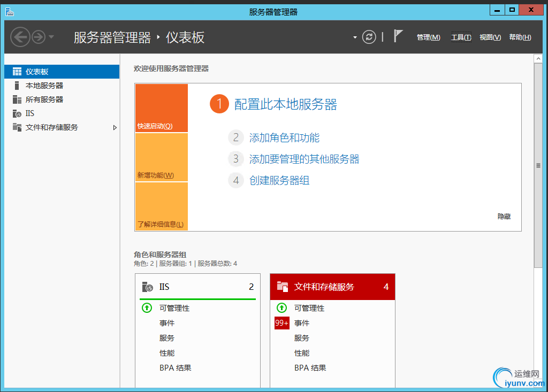Screen dimensions: 548x392
Task: Minimize the 服务器管理器 window
Action: click(x=497, y=10)
